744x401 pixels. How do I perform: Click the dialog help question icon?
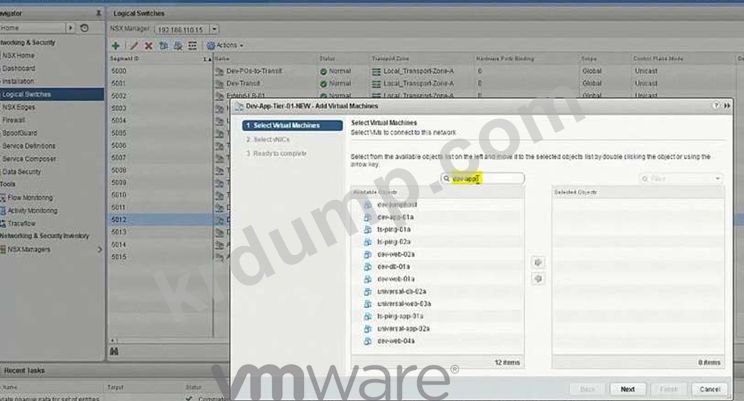(x=716, y=106)
